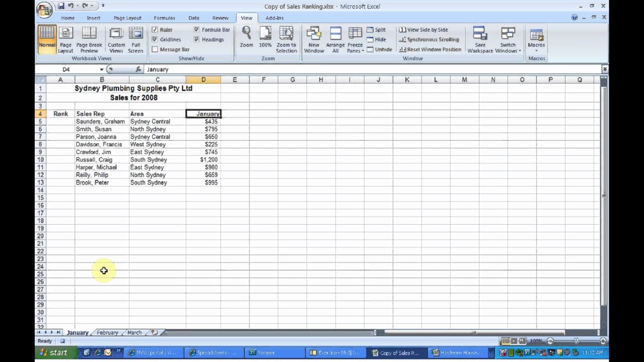The image size is (644, 362).
Task: Open Custom Views dialog
Action: point(116,39)
